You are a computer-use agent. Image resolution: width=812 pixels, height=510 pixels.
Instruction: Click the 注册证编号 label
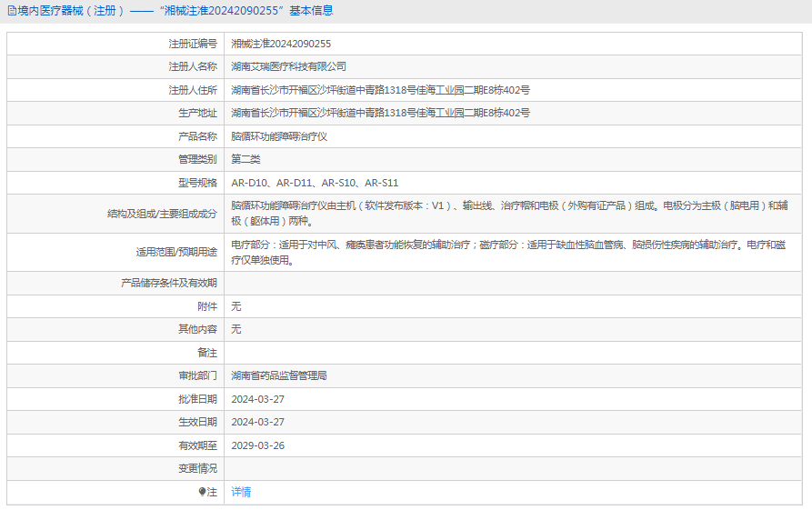click(x=193, y=44)
